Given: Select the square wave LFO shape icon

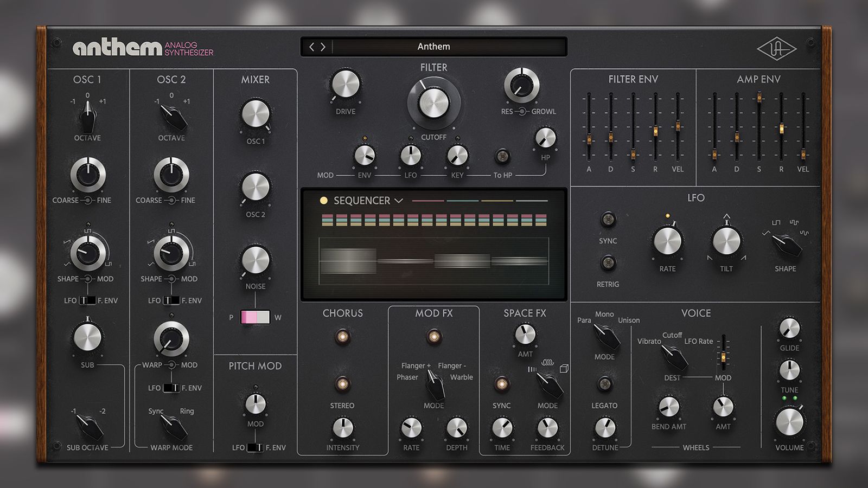Looking at the screenshot, I should point(776,222).
